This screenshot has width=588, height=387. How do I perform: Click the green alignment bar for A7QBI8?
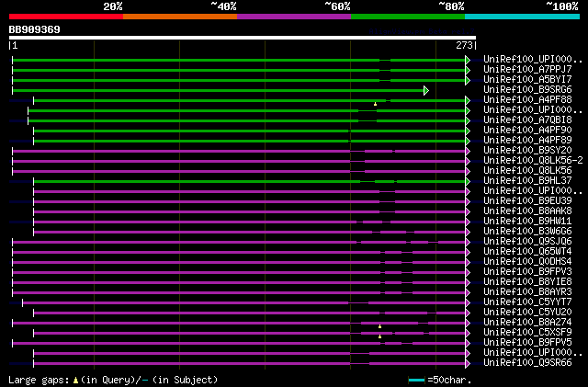(246, 120)
